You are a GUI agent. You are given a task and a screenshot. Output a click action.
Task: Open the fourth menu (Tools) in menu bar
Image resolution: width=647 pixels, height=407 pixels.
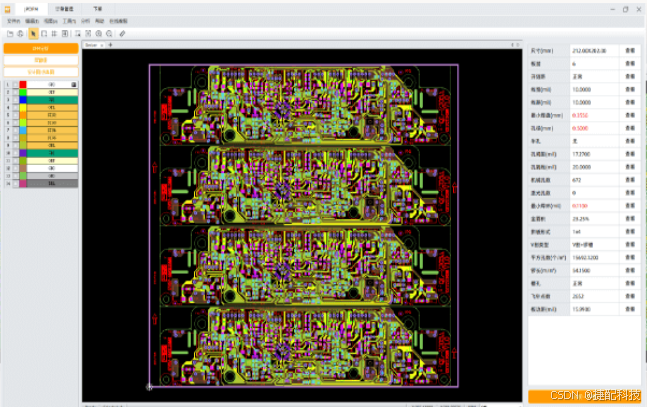pos(69,21)
